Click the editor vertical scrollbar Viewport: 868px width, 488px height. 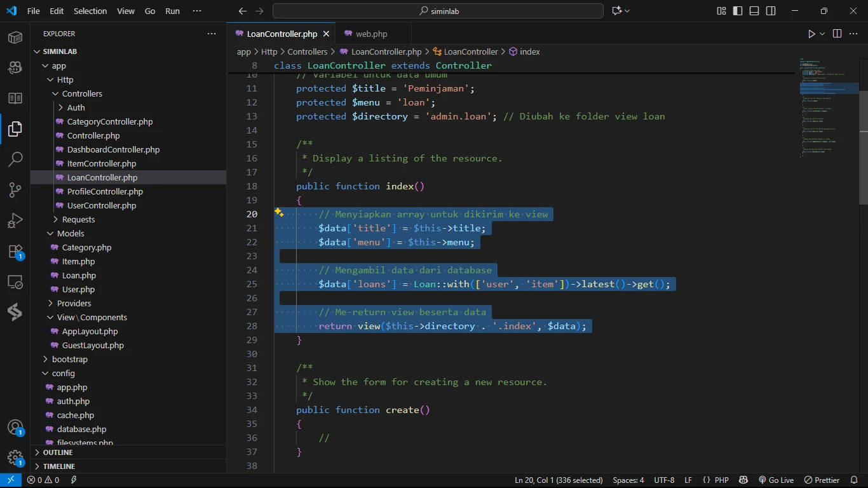tap(863, 146)
